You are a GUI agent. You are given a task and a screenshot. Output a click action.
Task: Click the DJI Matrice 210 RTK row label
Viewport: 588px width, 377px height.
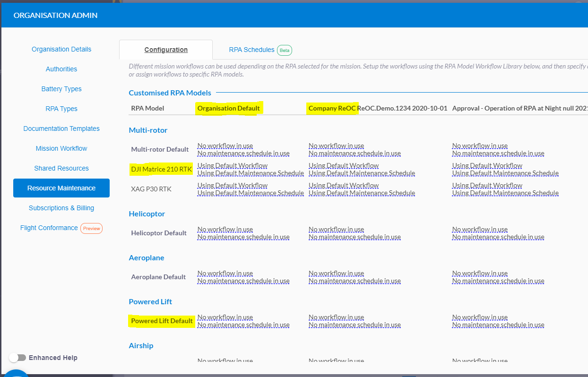(x=161, y=169)
